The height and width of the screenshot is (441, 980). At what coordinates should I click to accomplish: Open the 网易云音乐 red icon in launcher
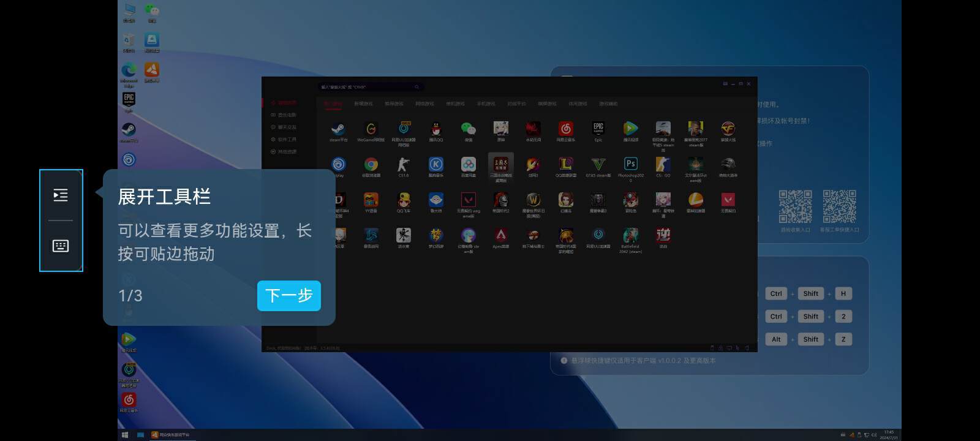click(x=566, y=129)
